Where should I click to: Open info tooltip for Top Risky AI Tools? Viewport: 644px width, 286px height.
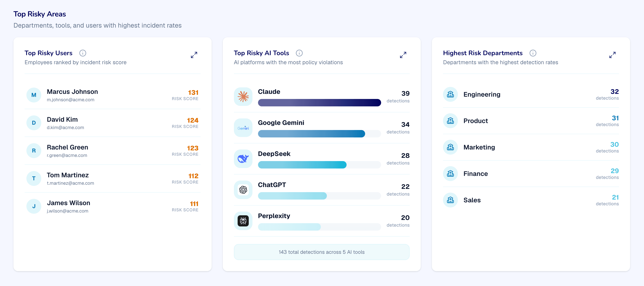click(299, 53)
